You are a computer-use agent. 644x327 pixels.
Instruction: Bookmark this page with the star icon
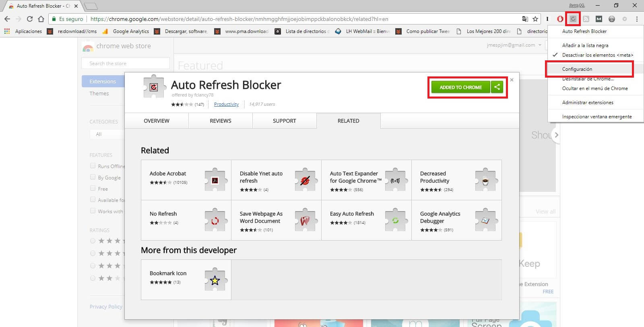tap(535, 19)
